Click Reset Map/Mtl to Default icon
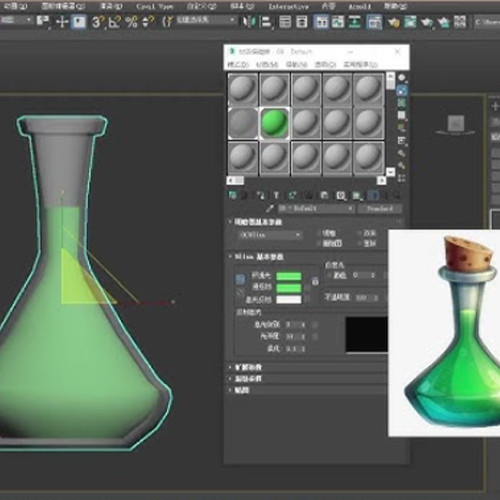The image size is (500, 500). [276, 195]
